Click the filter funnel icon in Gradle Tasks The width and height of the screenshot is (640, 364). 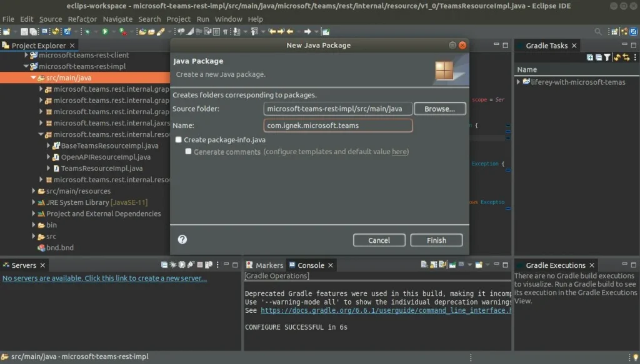pos(607,57)
